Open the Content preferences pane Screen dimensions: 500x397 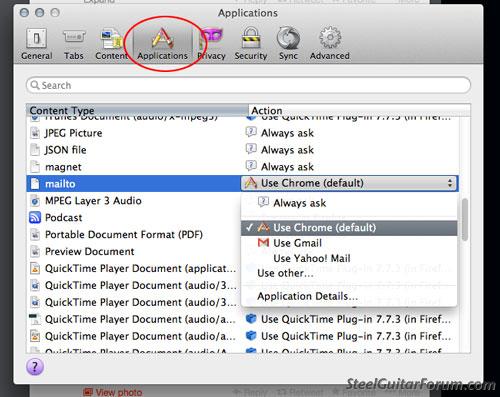(x=111, y=44)
